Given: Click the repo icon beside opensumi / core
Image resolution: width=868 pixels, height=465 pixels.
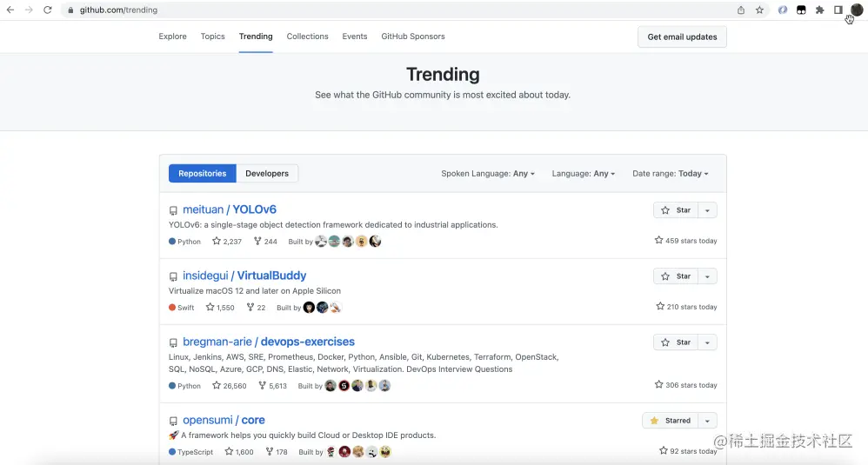Looking at the screenshot, I should pyautogui.click(x=173, y=422).
